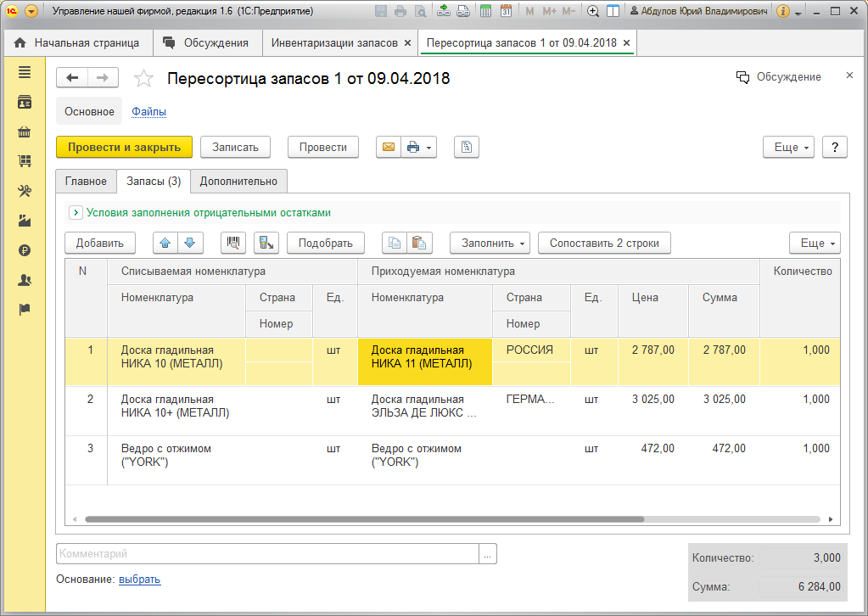Click the favorites star icon
Screen dimensions: 868x616
click(x=144, y=79)
